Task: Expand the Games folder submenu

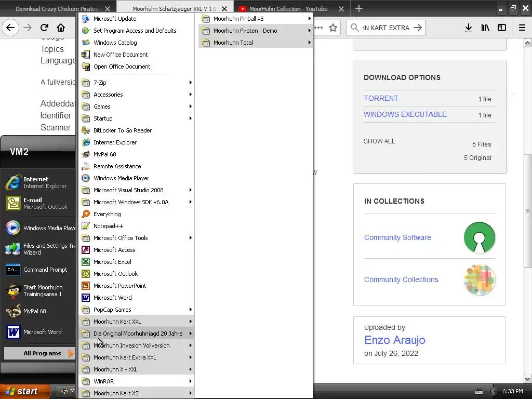Action: tap(136, 107)
